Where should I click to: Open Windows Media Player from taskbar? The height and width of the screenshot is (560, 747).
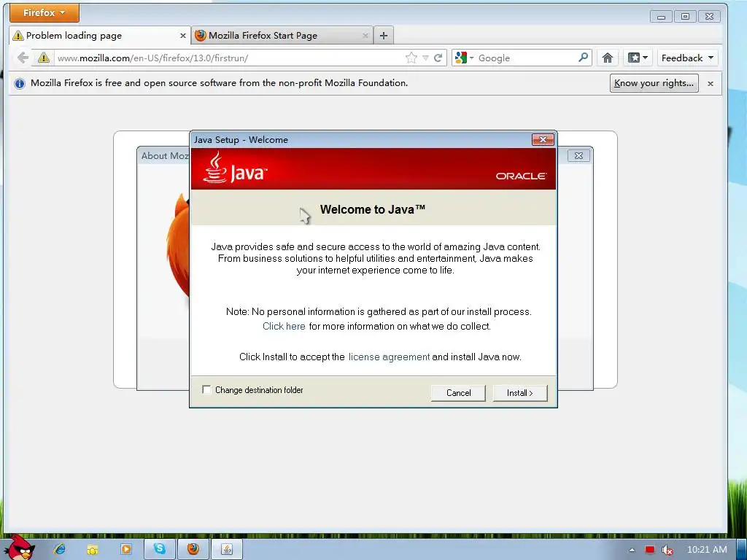[125, 549]
